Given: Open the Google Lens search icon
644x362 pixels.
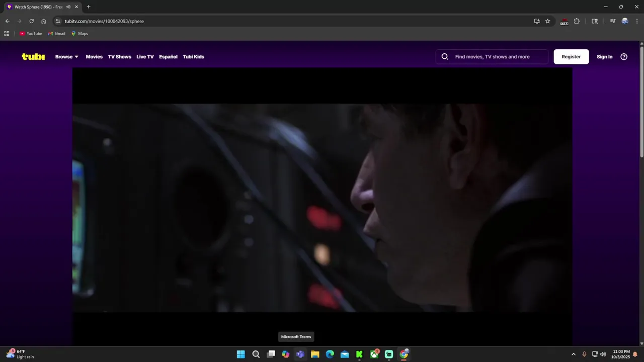Looking at the screenshot, I should point(594,21).
